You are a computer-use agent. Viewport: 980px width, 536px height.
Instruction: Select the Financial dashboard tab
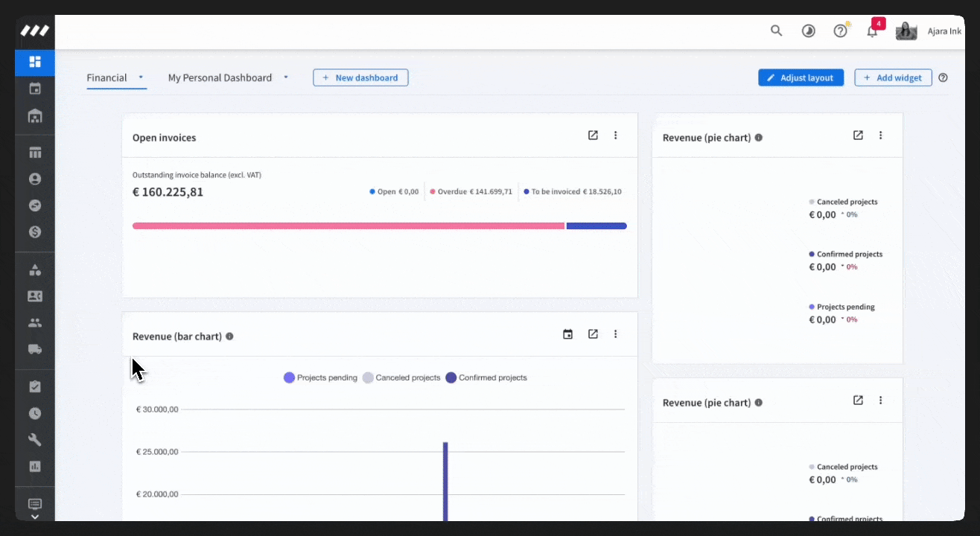(106, 77)
